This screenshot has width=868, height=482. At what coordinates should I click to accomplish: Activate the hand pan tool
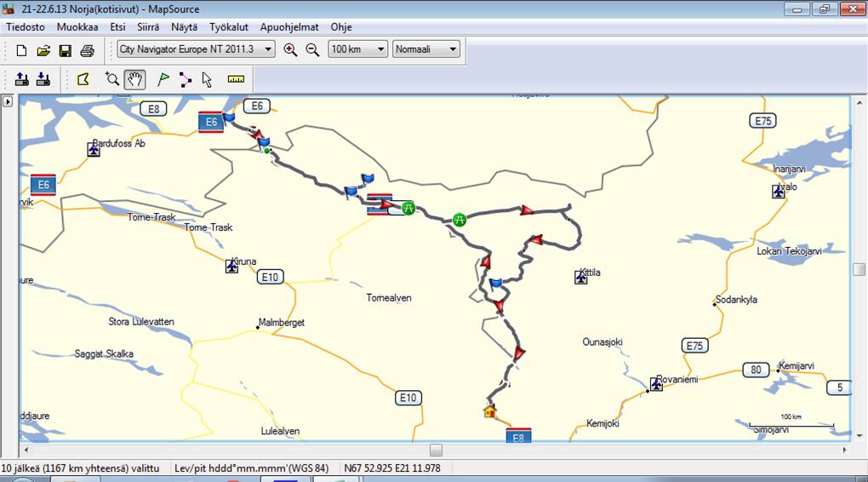[x=134, y=79]
